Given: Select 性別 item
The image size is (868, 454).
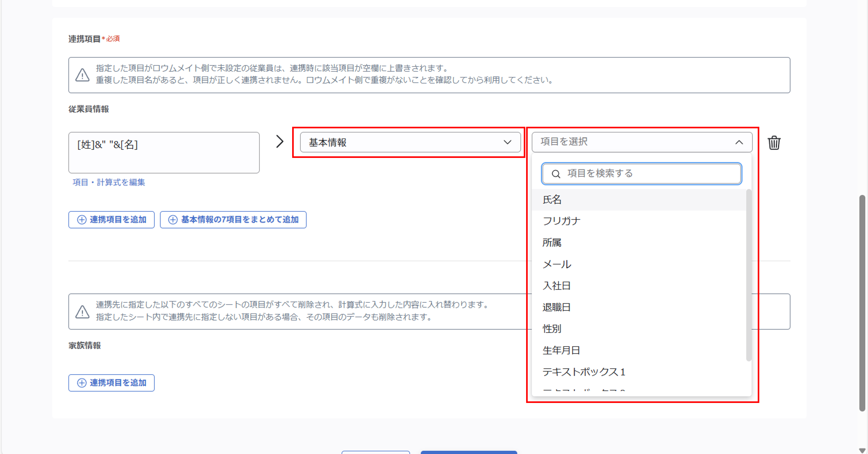Looking at the screenshot, I should [x=552, y=329].
